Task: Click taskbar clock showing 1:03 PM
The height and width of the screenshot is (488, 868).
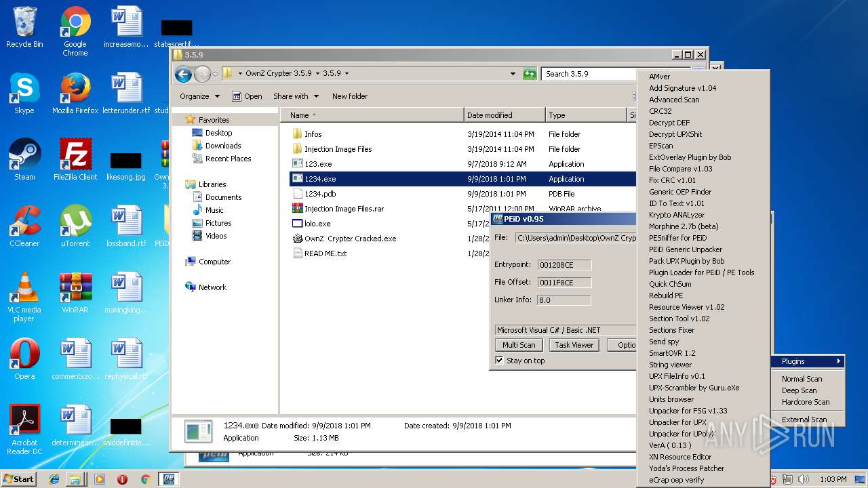Action: pos(833,479)
